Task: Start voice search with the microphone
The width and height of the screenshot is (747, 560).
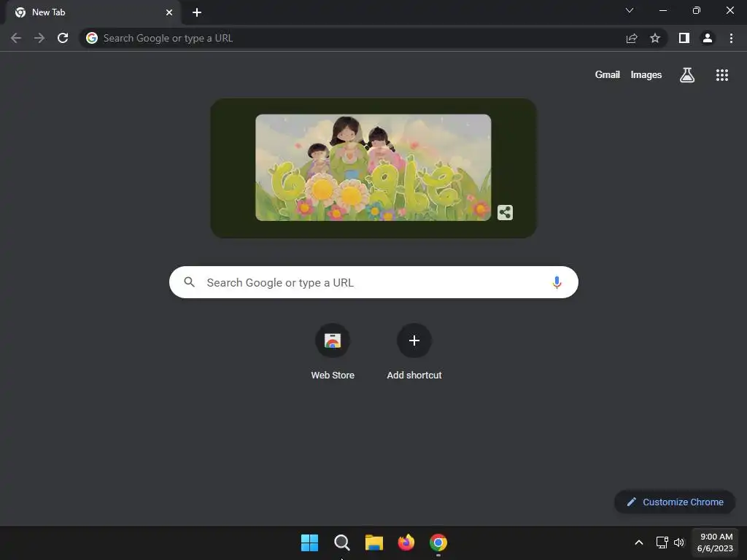Action: [557, 282]
